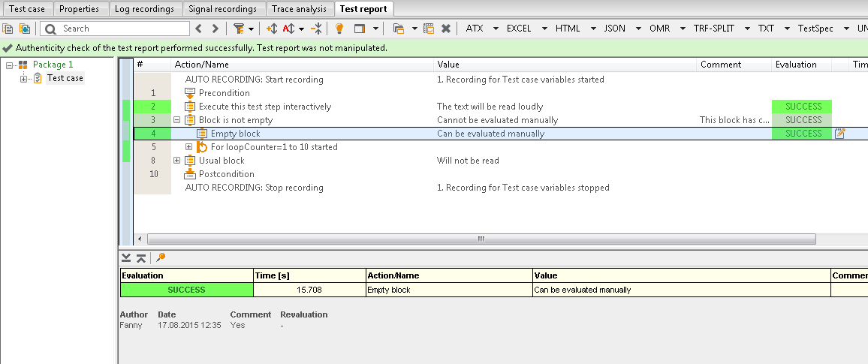Click the OMR export button
This screenshot has height=364, width=868.
click(659, 29)
